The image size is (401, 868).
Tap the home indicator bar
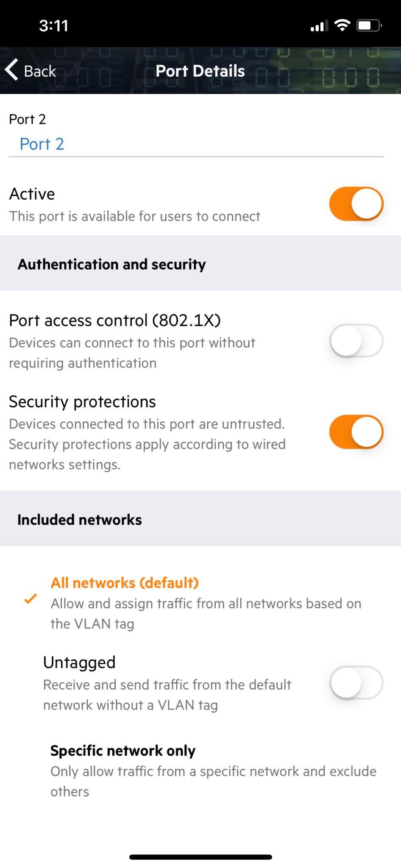click(x=200, y=857)
